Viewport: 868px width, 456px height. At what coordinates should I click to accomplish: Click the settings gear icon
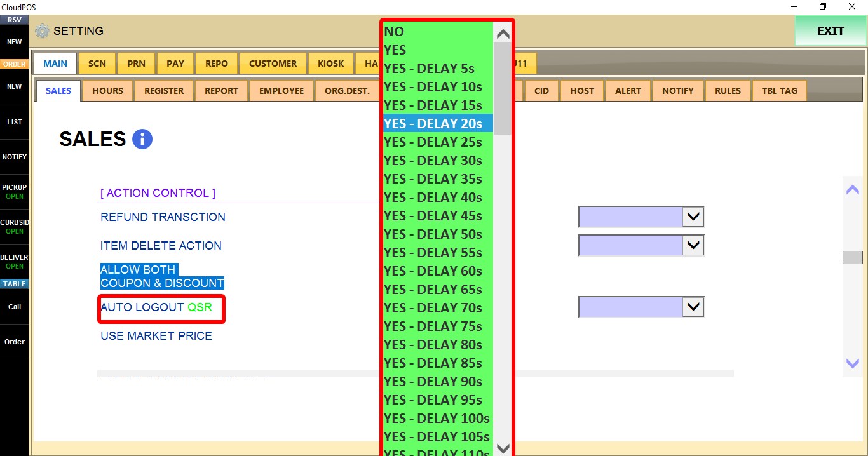(x=42, y=31)
